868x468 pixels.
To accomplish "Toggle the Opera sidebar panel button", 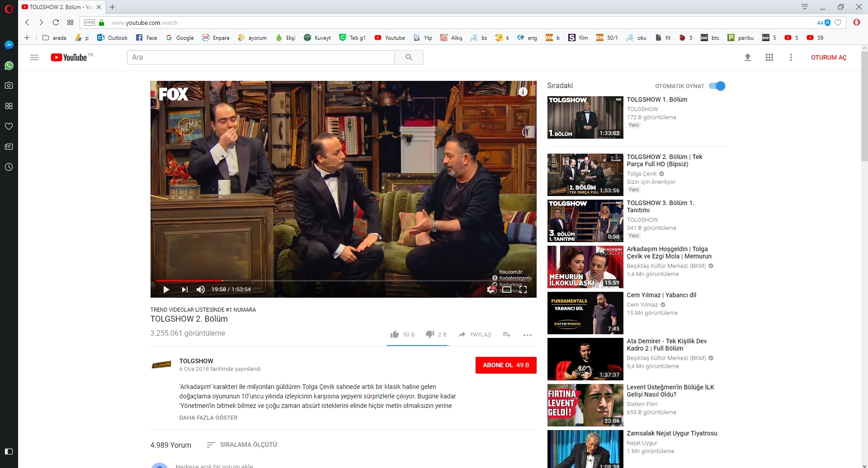I will pyautogui.click(x=9, y=451).
